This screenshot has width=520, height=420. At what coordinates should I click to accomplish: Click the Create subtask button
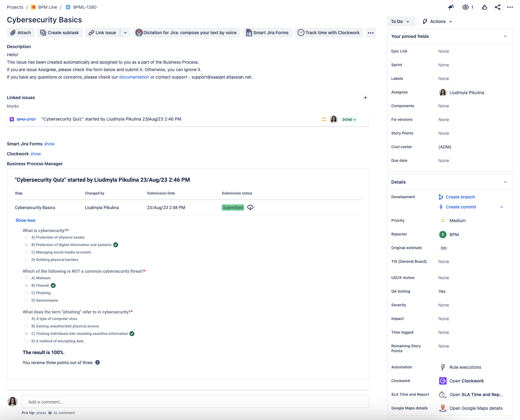(x=60, y=33)
